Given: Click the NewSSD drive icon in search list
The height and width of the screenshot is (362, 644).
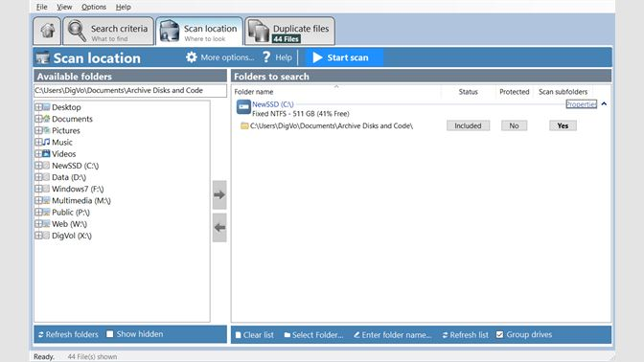Looking at the screenshot, I should click(x=243, y=107).
